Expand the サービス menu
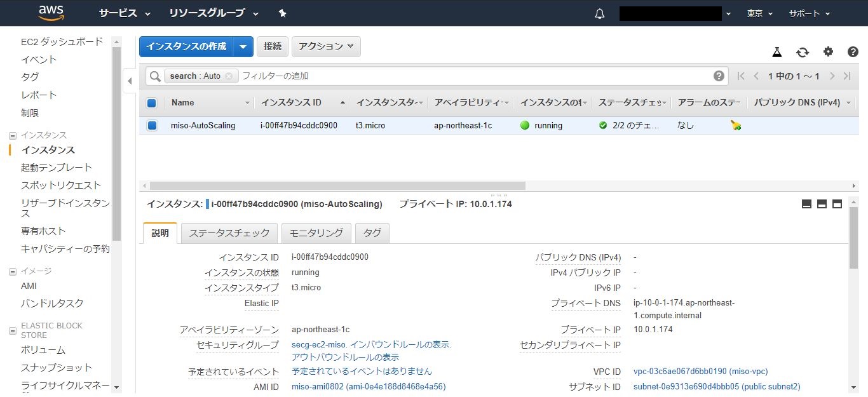This screenshot has height=397, width=868. coord(125,13)
